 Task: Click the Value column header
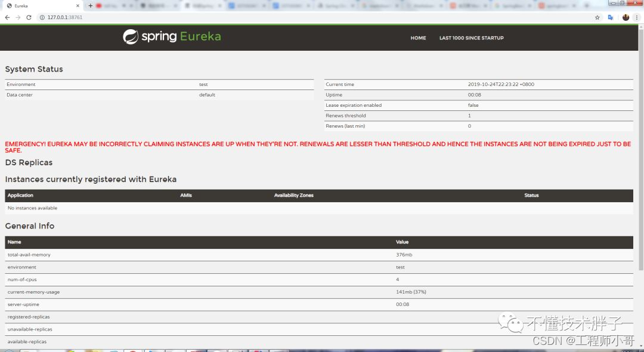pyautogui.click(x=402, y=242)
